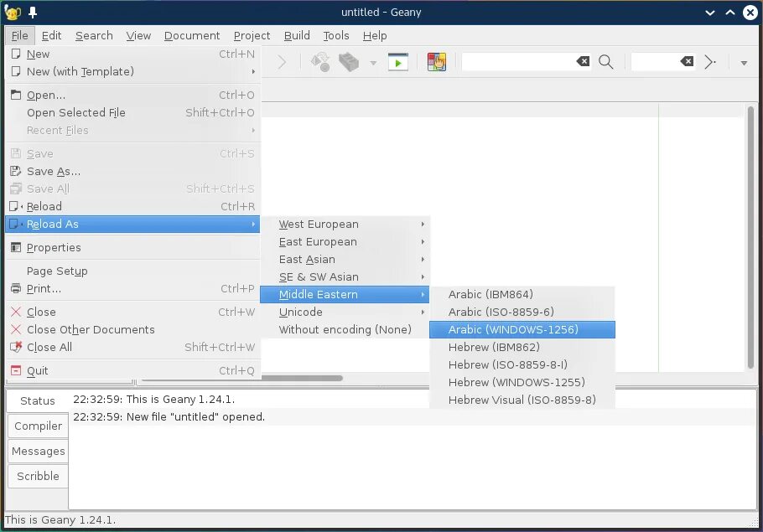Viewport: 763px width, 532px height.
Task: Clear the goto-line field with its erase icon
Action: (x=687, y=61)
